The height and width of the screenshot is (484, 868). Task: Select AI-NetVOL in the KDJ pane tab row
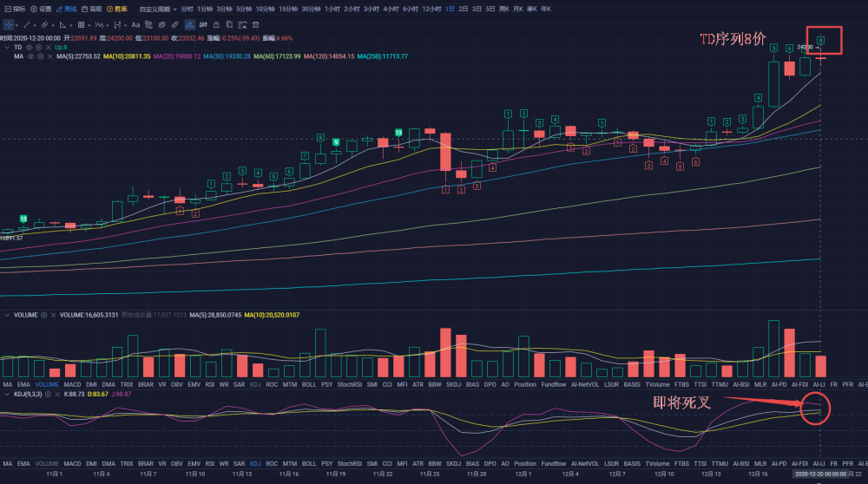point(585,463)
